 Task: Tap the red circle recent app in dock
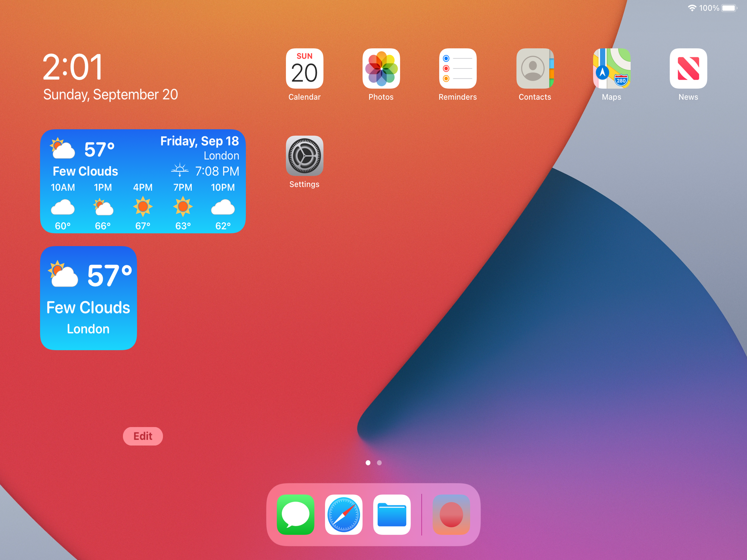pos(451,514)
